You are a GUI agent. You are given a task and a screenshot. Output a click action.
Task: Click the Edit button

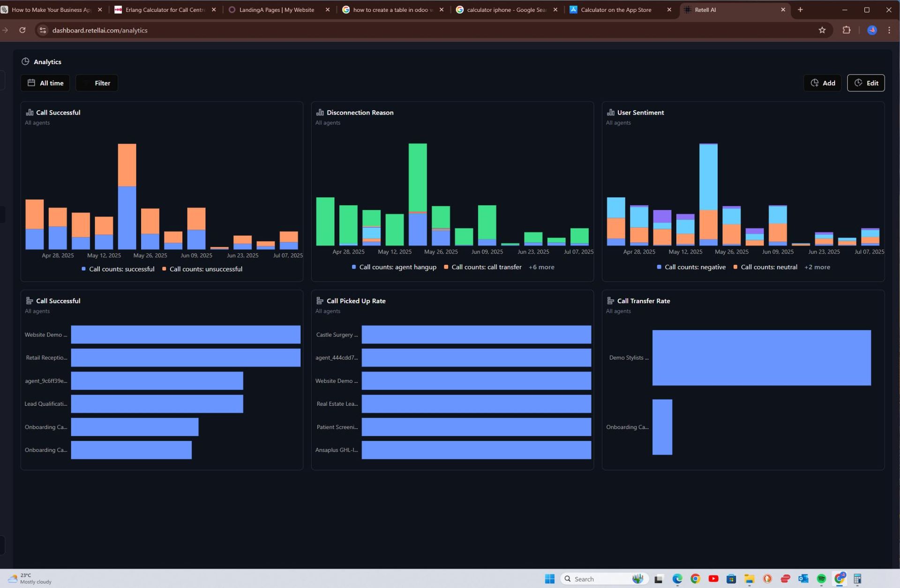pos(866,82)
